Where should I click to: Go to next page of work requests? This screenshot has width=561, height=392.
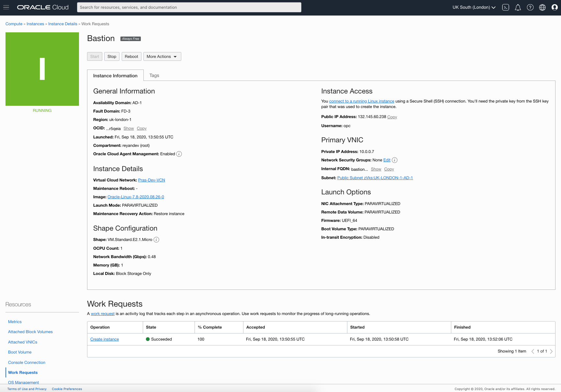tap(551, 351)
